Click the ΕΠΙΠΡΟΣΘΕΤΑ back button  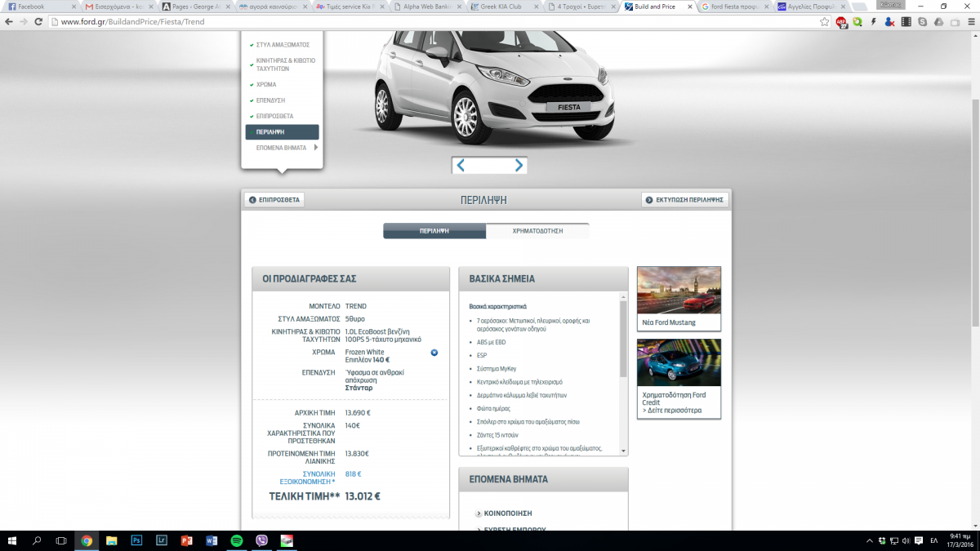(274, 199)
